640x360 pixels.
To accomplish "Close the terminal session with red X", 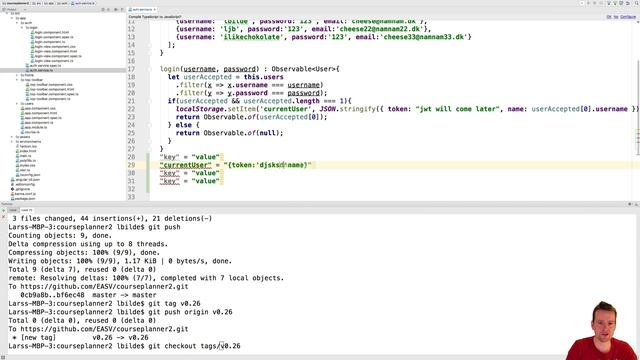I will (x=4, y=217).
